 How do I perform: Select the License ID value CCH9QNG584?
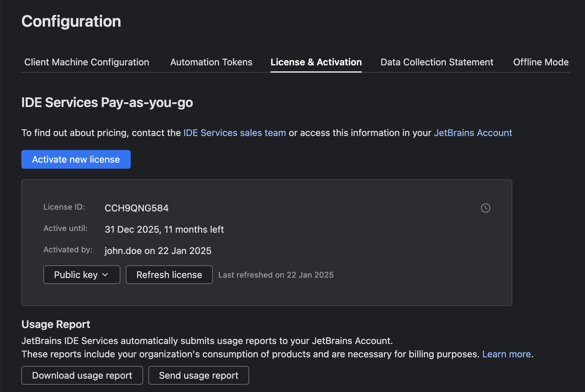[136, 208]
